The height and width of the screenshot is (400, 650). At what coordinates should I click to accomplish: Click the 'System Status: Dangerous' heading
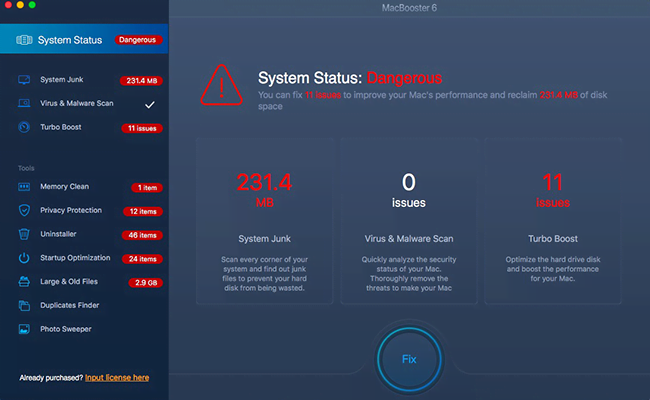coord(350,78)
